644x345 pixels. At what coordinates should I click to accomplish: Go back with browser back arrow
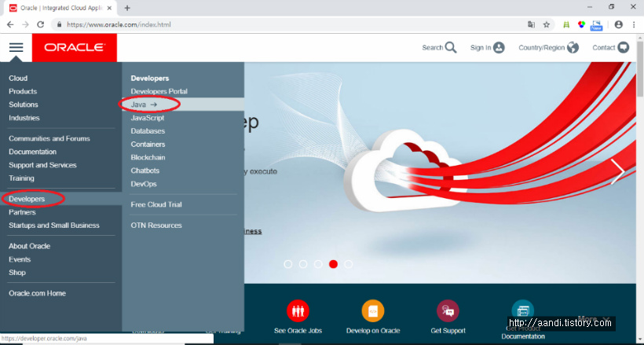pyautogui.click(x=10, y=24)
